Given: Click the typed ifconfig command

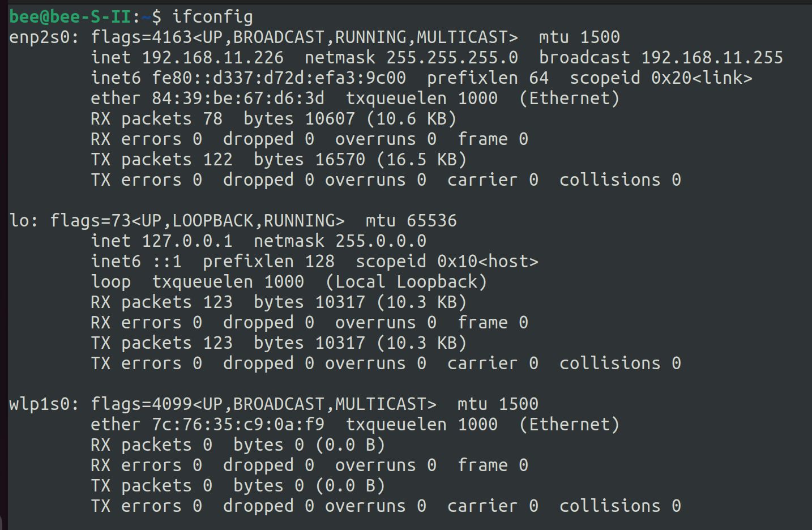Looking at the screenshot, I should click(212, 17).
